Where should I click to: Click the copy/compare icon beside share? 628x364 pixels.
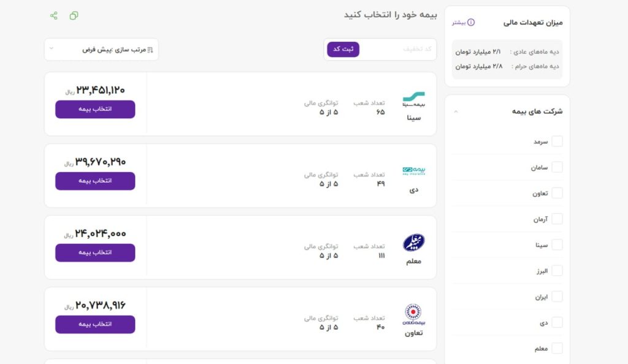(74, 15)
